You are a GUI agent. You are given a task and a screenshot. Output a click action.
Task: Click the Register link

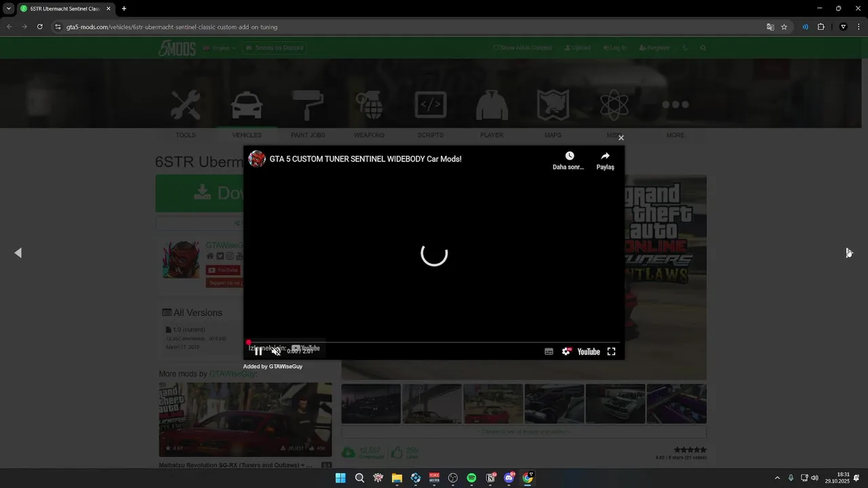(654, 48)
